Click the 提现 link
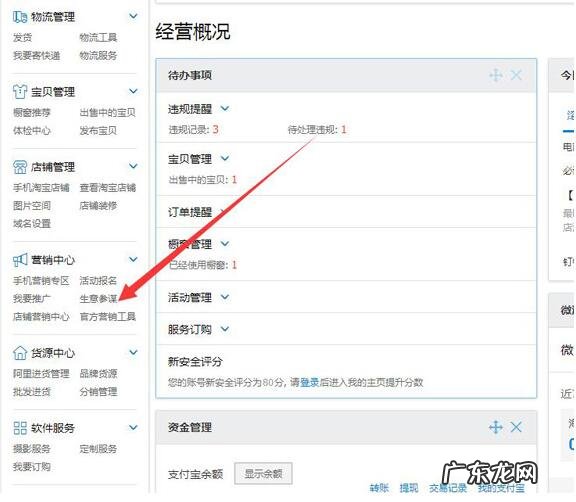The height and width of the screenshot is (502, 576). click(x=409, y=488)
